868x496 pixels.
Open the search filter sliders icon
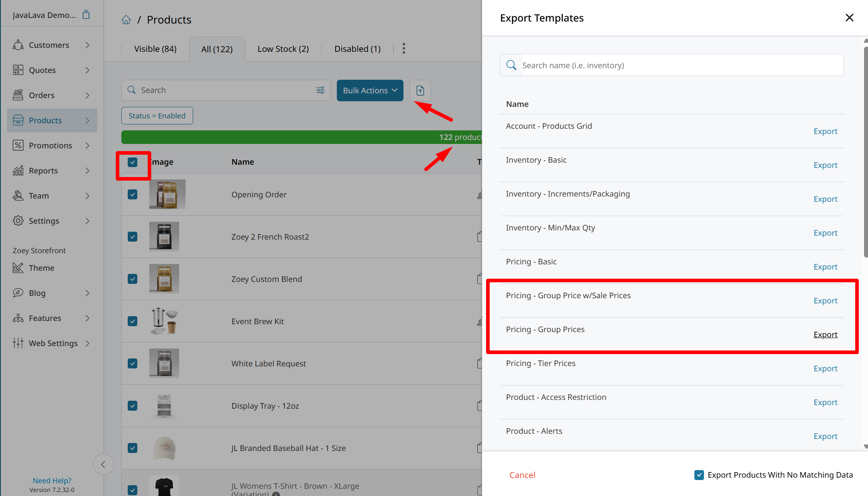[x=320, y=90]
